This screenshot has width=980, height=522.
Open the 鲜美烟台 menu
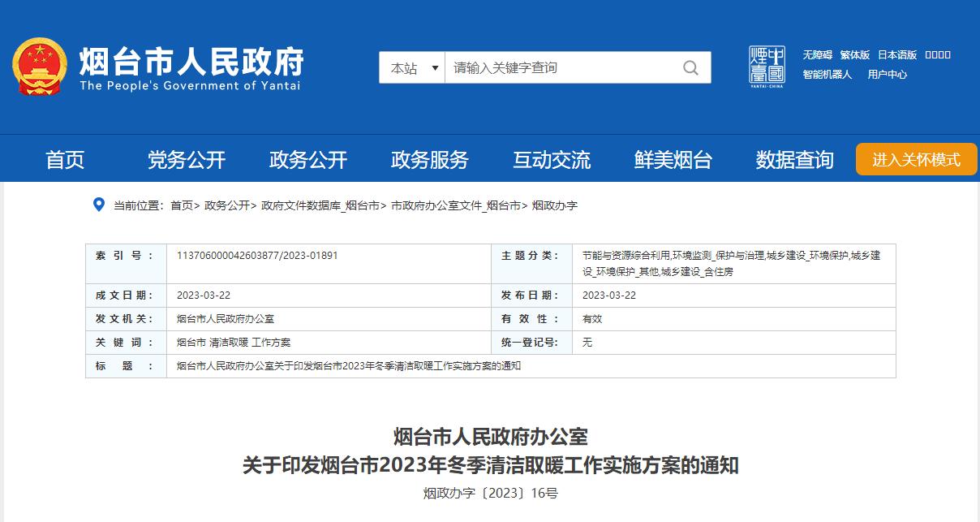point(673,159)
